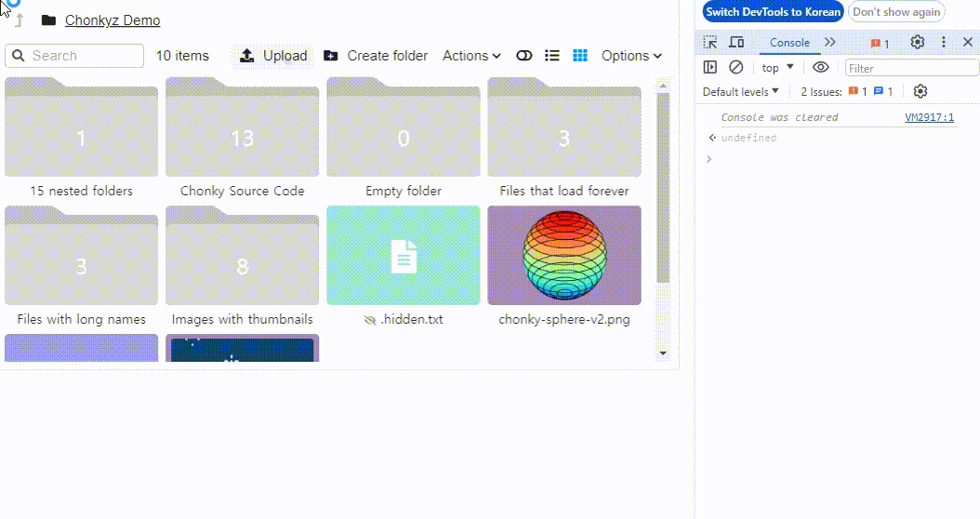Open the Actions dropdown
The height and width of the screenshot is (519, 980).
click(x=472, y=56)
